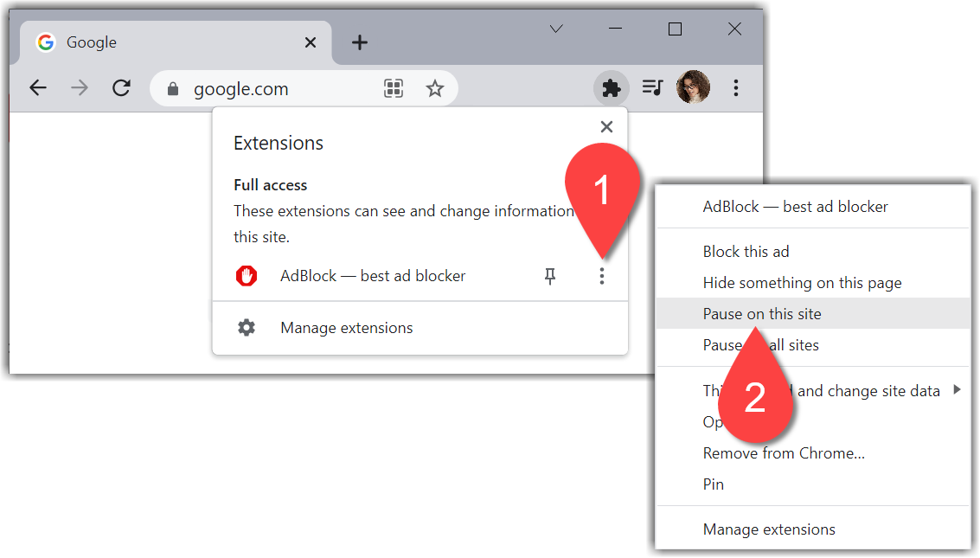
Task: Open Chrome's three-dot main menu
Action: [735, 88]
